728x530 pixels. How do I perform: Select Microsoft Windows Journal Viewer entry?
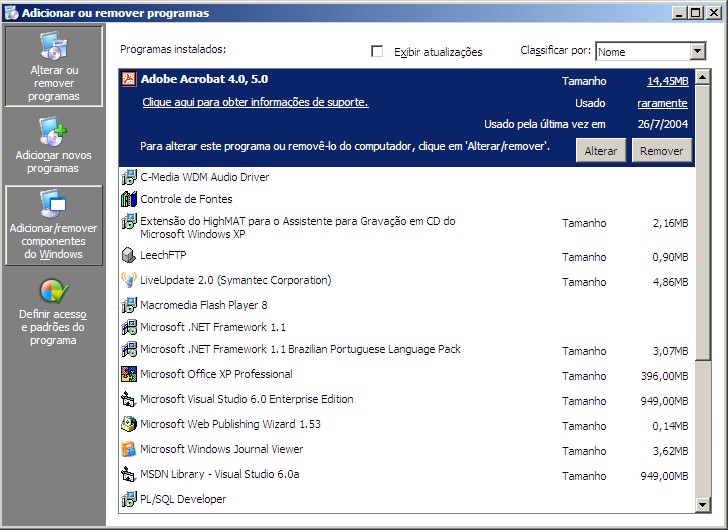coord(407,450)
